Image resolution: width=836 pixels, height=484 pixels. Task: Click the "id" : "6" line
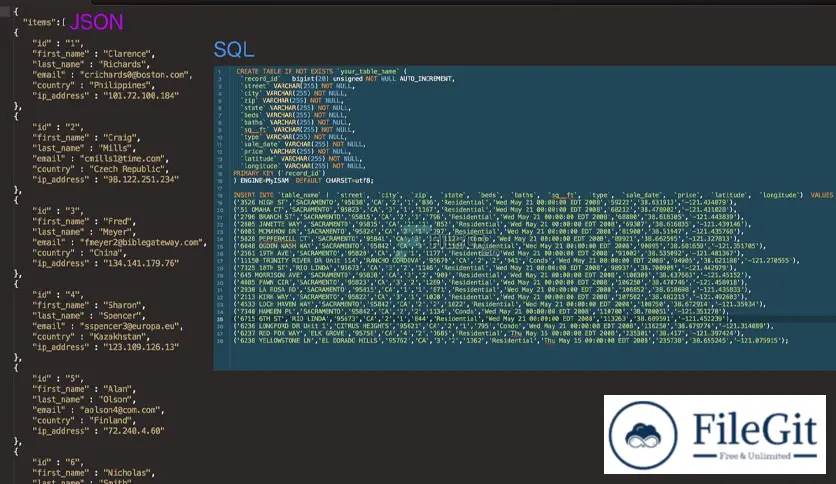(x=58, y=462)
